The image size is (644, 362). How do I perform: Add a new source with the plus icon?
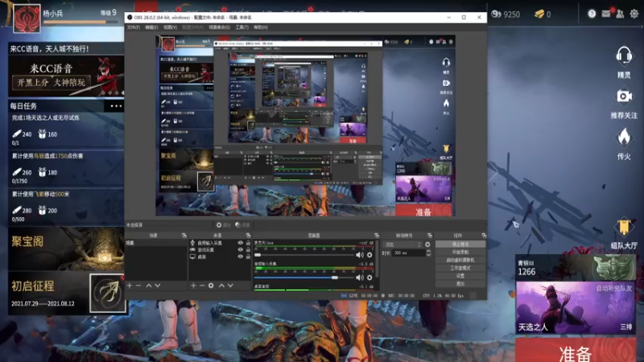coord(193,286)
